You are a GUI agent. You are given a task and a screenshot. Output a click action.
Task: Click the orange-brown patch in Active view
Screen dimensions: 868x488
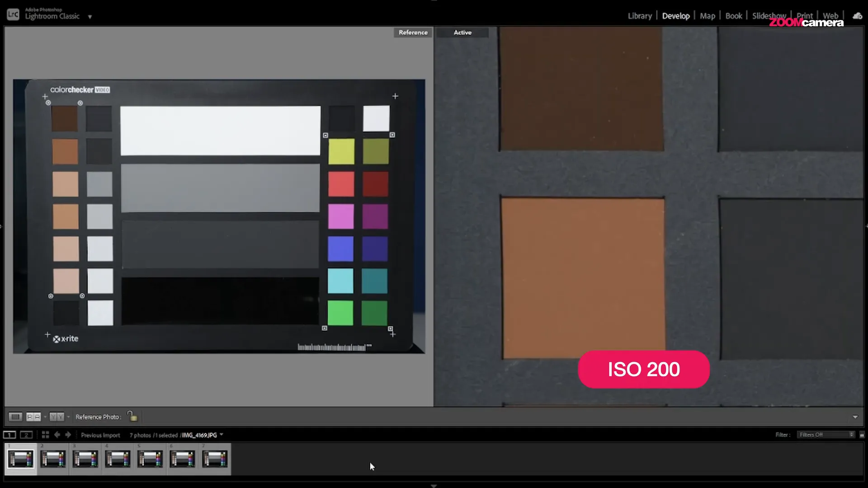coord(583,278)
